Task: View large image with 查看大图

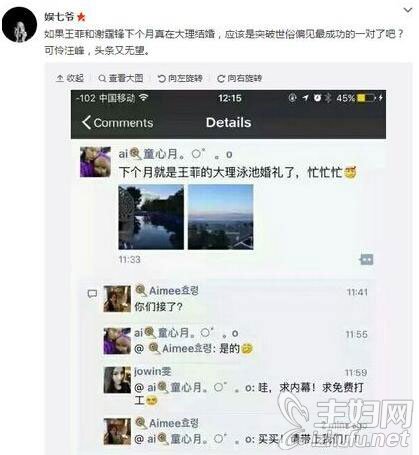Action: [121, 78]
